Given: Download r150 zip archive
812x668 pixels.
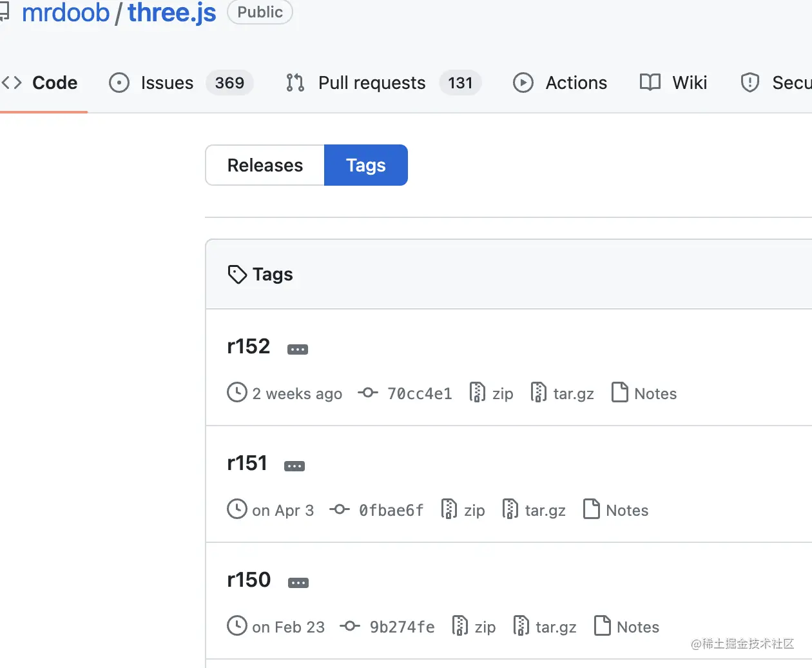Looking at the screenshot, I should (485, 627).
